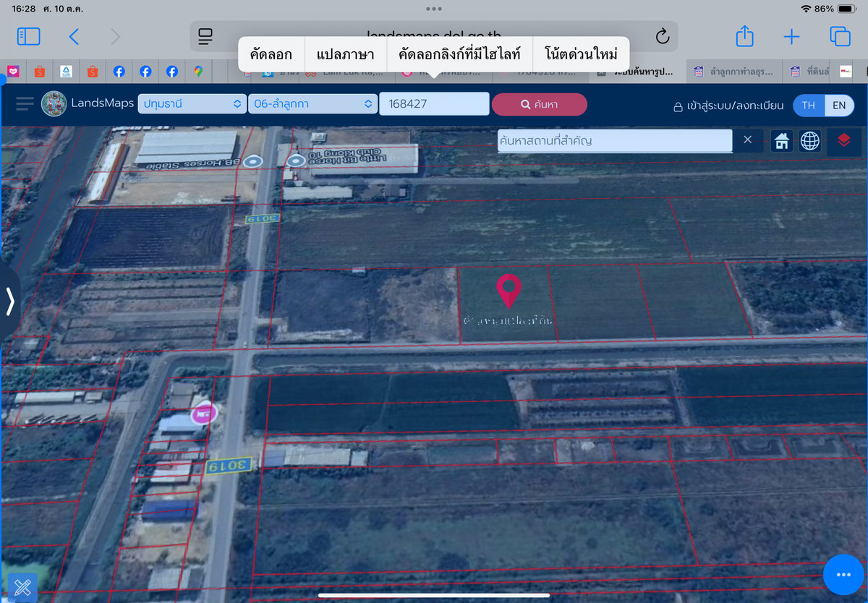The image size is (868, 603).
Task: Choose แปลภาษา from the popup menu
Action: 345,55
